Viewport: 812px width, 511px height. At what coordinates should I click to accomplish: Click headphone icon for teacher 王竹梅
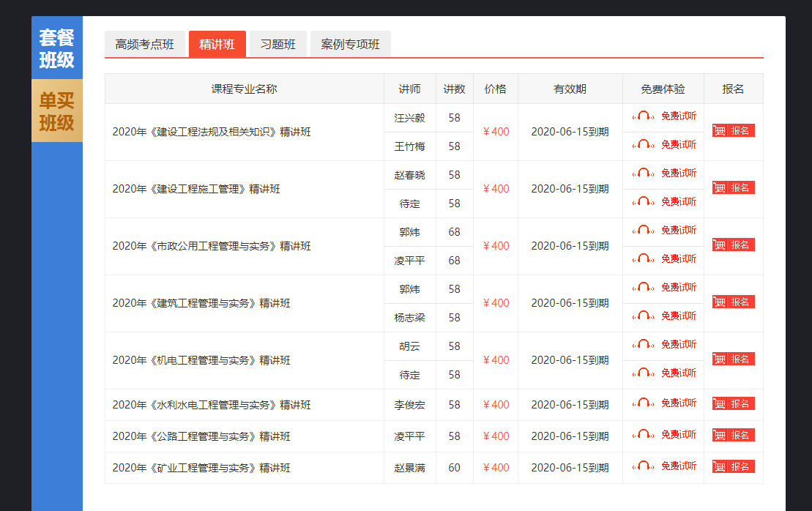point(643,144)
